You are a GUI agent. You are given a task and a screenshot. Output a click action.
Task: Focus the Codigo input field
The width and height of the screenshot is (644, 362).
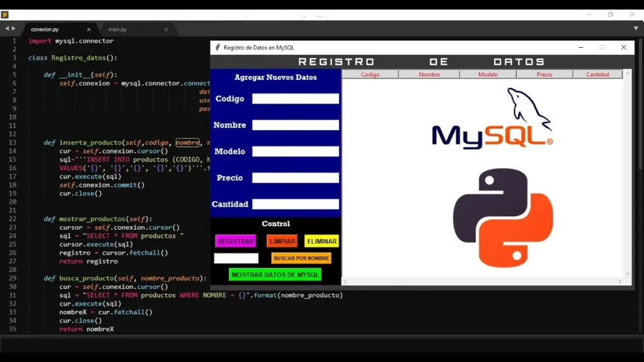point(295,99)
